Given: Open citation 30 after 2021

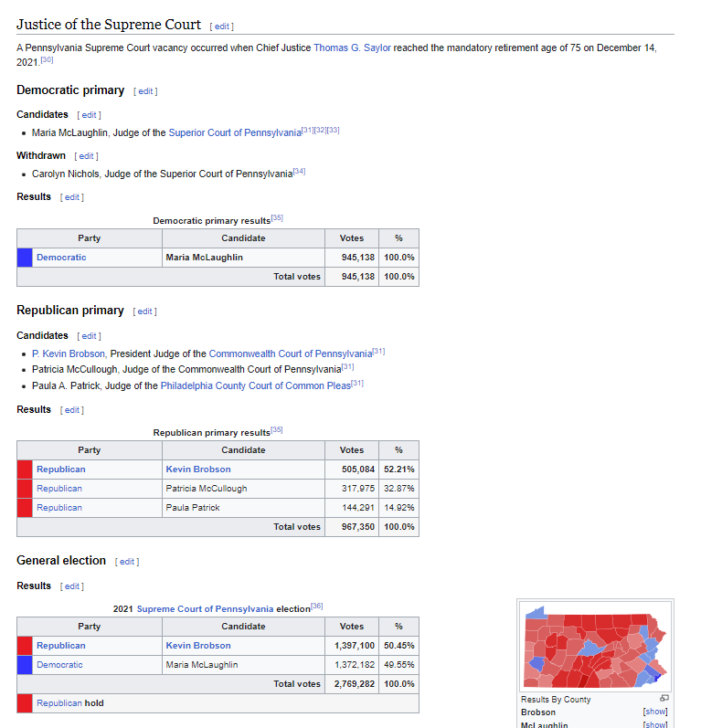Looking at the screenshot, I should [x=47, y=60].
